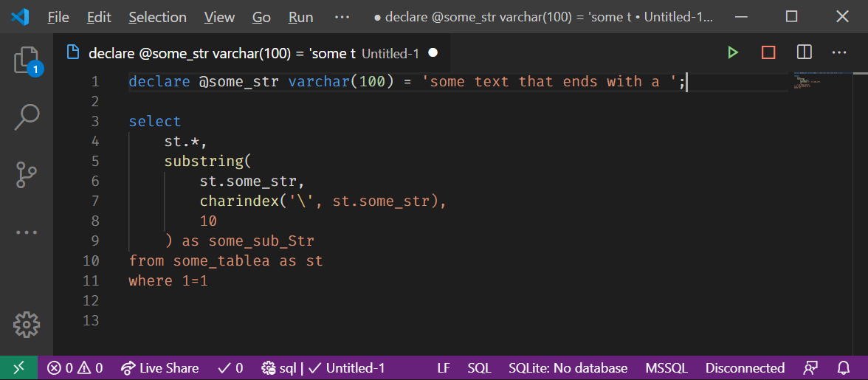Change end of line sequence LF
The image size is (868, 380).
coord(444,368)
